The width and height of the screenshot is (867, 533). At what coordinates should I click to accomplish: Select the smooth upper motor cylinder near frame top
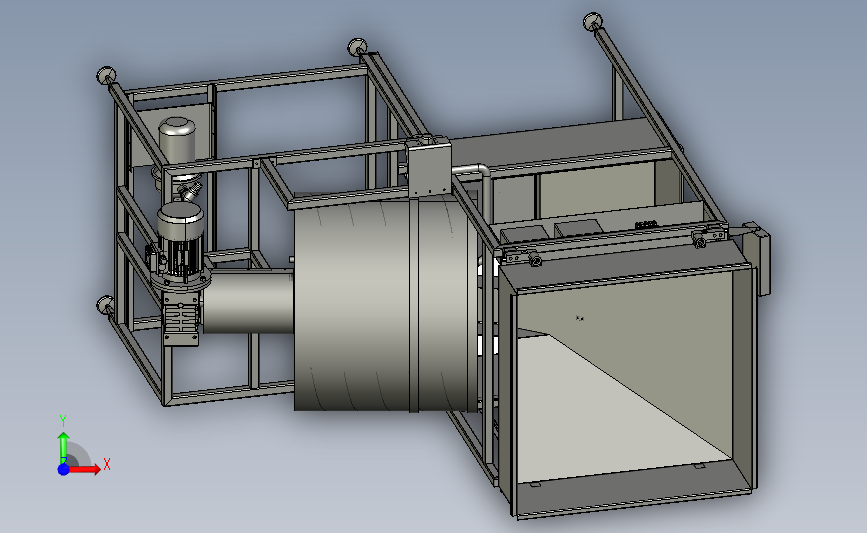click(177, 141)
